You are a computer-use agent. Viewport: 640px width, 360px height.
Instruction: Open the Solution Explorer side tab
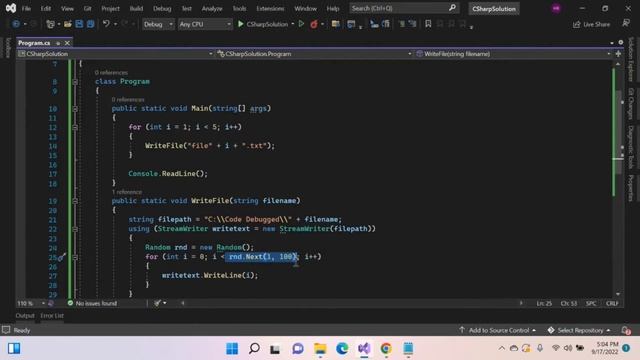631,59
